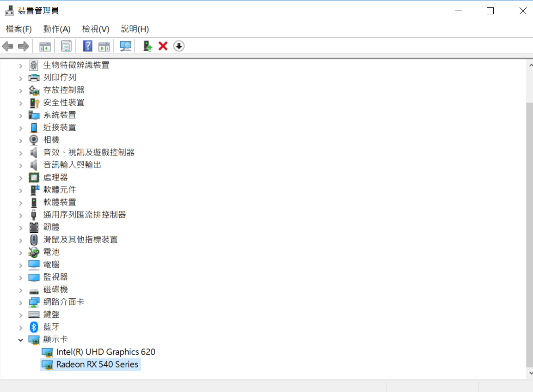Click the scrollbar up arrow
The image size is (533, 392).
(x=530, y=65)
